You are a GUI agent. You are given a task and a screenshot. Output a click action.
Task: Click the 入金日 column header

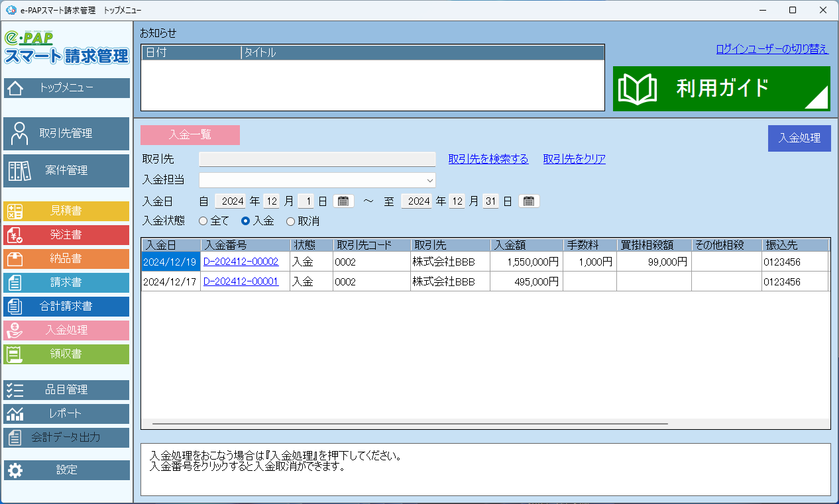171,245
